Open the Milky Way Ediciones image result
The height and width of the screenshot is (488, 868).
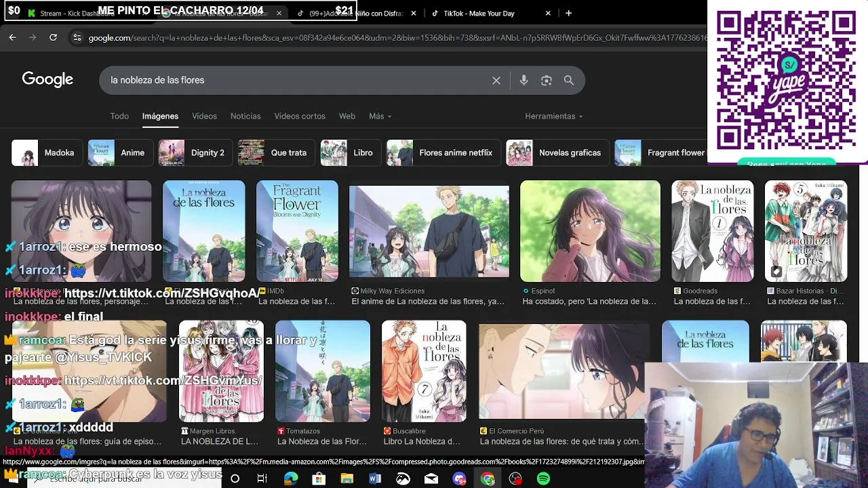[429, 231]
